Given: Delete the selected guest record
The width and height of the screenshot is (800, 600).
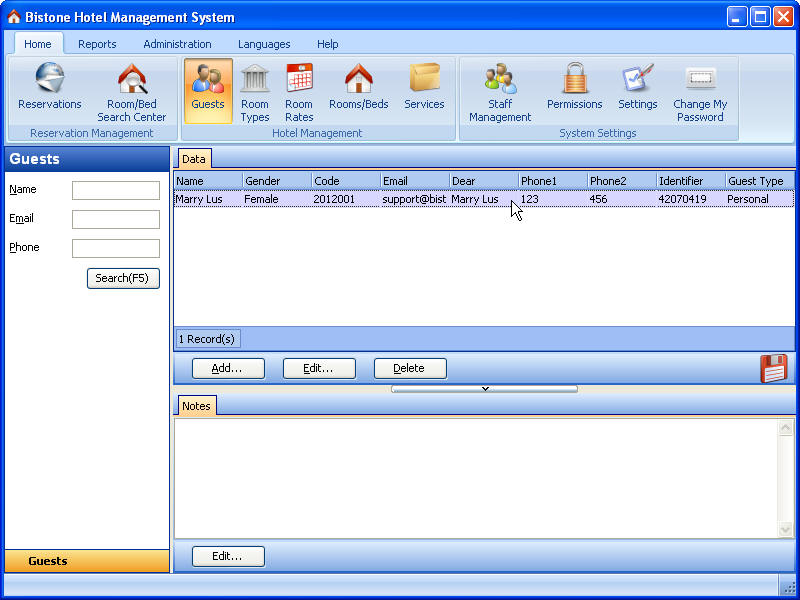Looking at the screenshot, I should tap(409, 368).
